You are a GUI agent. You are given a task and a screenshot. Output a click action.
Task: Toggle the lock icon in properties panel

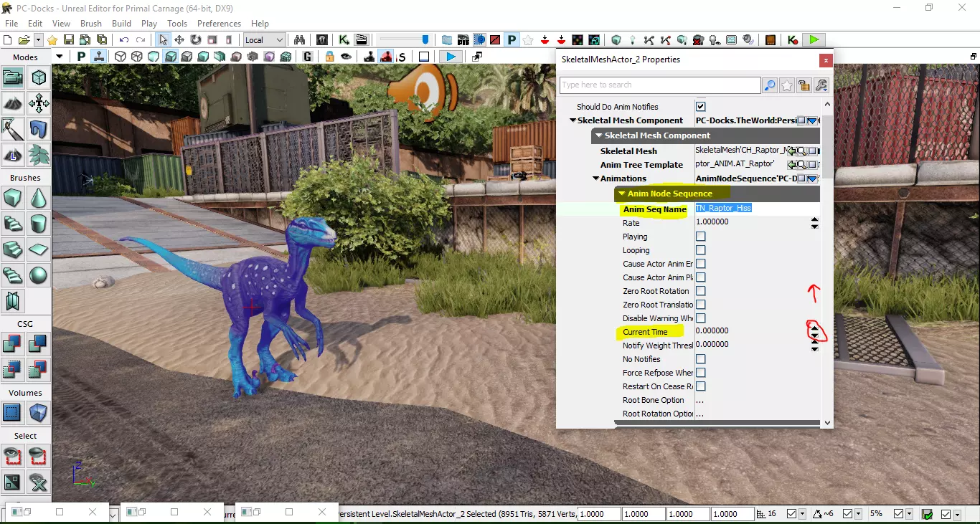(804, 86)
